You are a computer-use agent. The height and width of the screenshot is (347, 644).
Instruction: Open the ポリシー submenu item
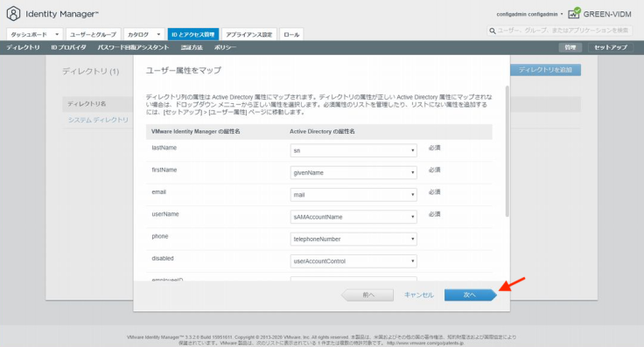pos(225,47)
